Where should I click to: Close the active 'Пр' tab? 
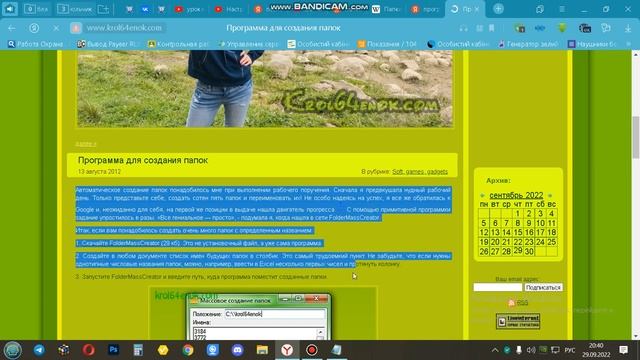click(x=477, y=9)
